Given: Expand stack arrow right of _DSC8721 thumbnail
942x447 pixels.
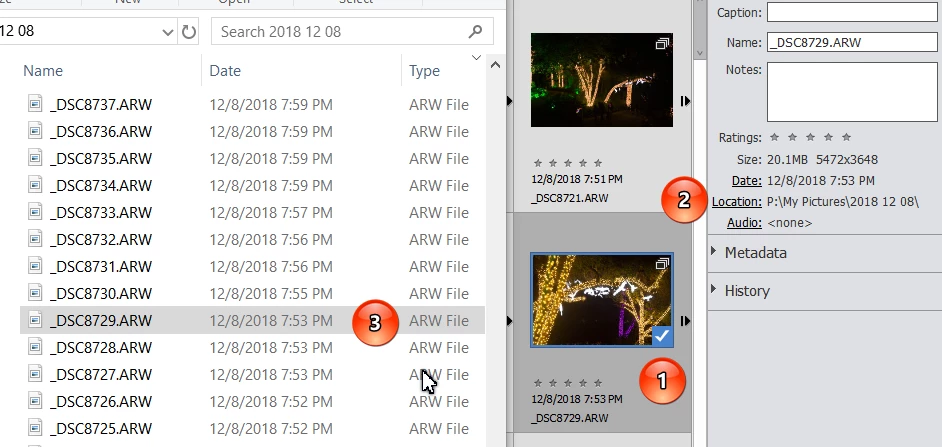Looking at the screenshot, I should pos(685,101).
